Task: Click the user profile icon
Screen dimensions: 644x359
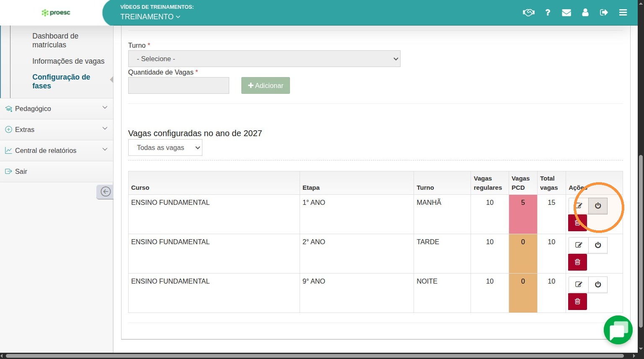Action: point(585,13)
